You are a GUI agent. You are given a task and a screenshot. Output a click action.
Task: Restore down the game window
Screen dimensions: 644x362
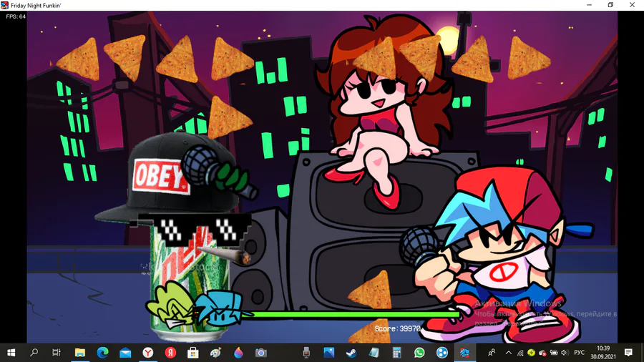coord(611,5)
